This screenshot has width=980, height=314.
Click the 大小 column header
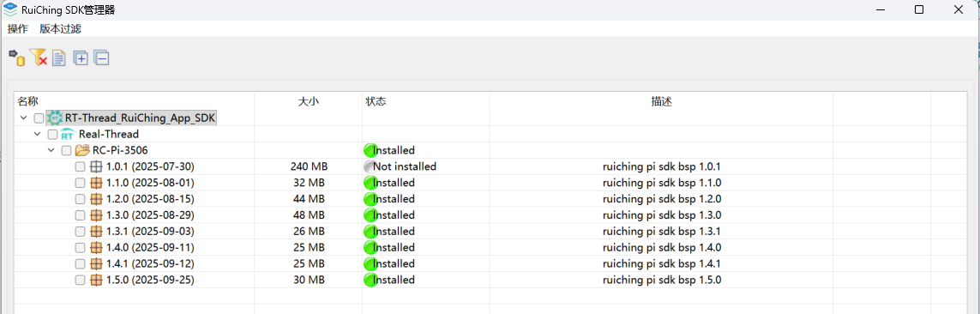point(308,101)
